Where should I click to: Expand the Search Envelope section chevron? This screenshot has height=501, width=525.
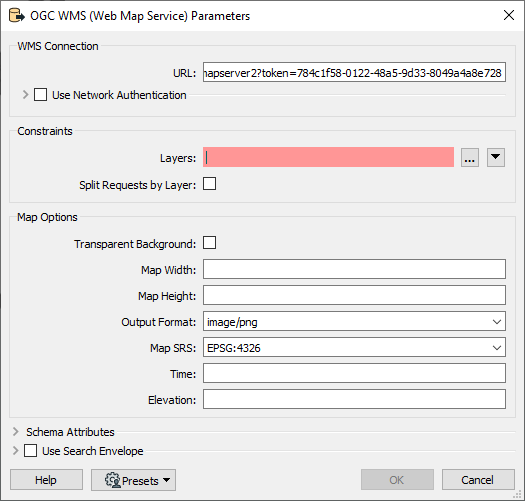coord(15,451)
